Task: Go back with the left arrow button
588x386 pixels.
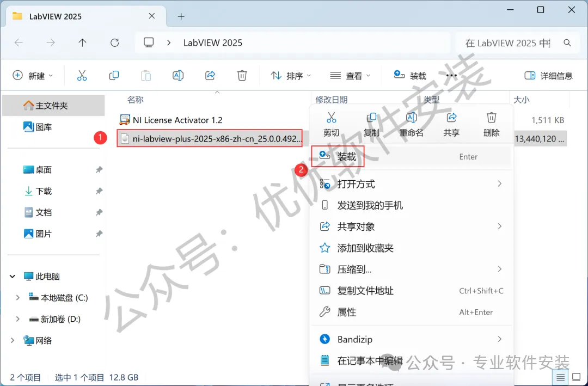Action: click(19, 43)
